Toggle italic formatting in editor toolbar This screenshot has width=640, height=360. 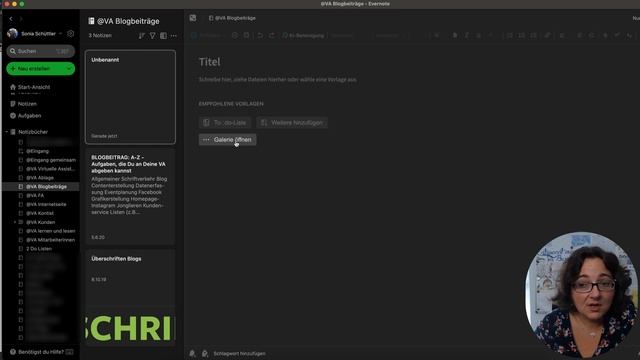pyautogui.click(x=467, y=36)
